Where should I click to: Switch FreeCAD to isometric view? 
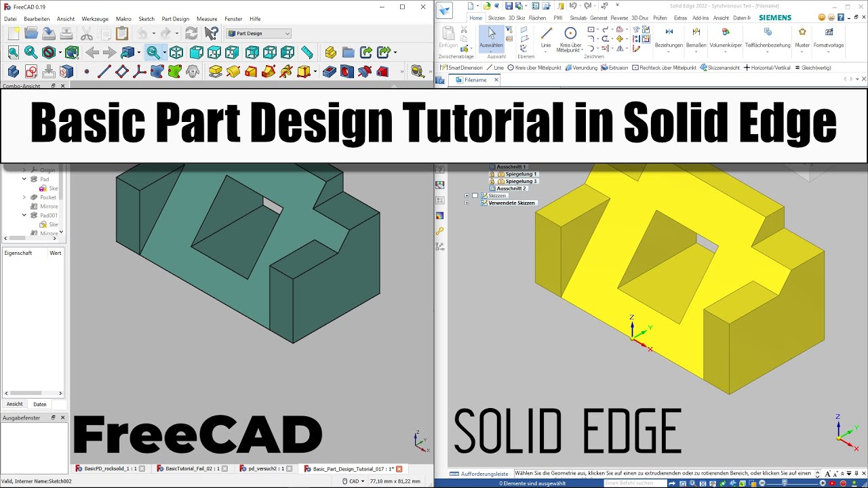(176, 52)
